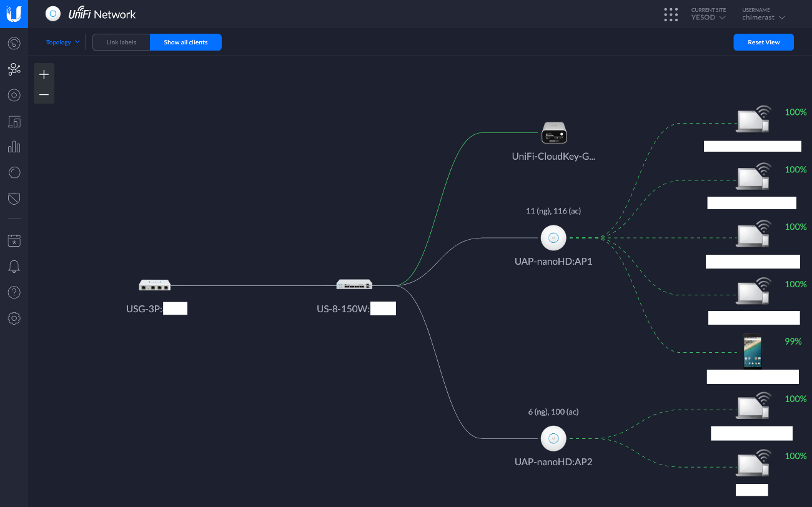Zoom in the map with plus button
The height and width of the screenshot is (507, 812).
[44, 74]
